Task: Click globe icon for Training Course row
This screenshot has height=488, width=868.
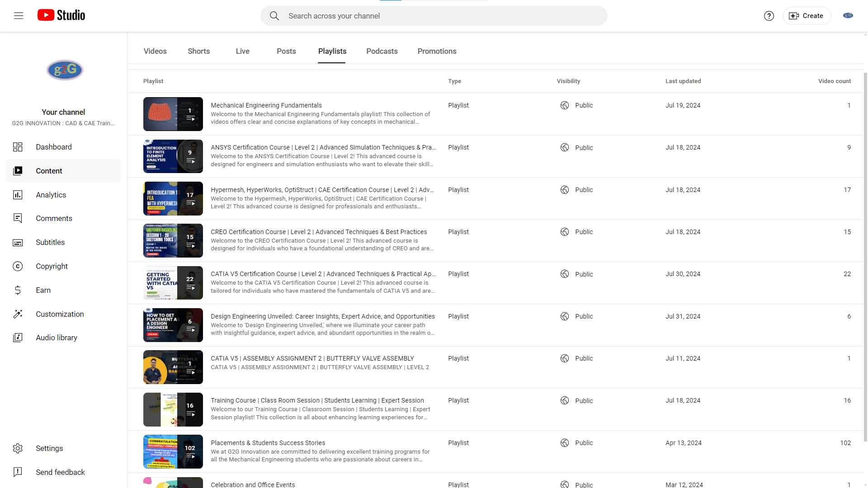Action: click(565, 401)
